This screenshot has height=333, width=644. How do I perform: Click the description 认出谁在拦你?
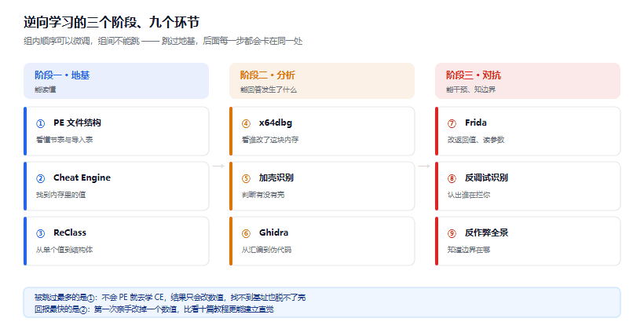click(x=469, y=195)
